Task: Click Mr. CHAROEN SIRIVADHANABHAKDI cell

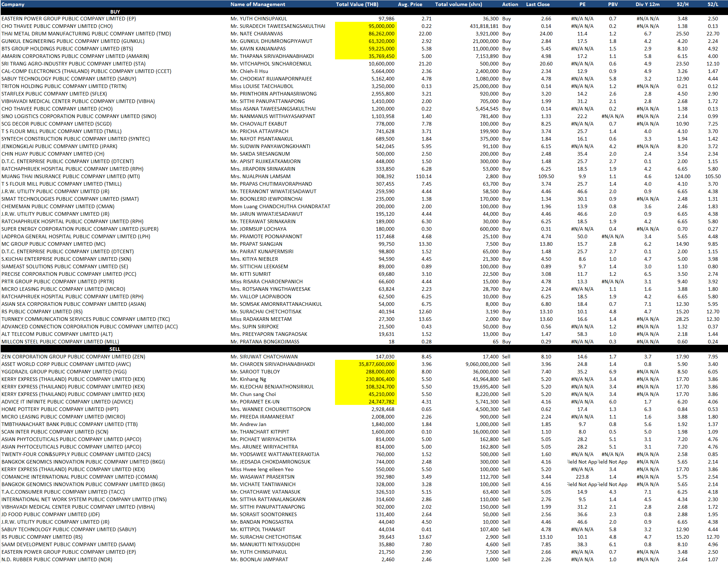Action: 272,364
